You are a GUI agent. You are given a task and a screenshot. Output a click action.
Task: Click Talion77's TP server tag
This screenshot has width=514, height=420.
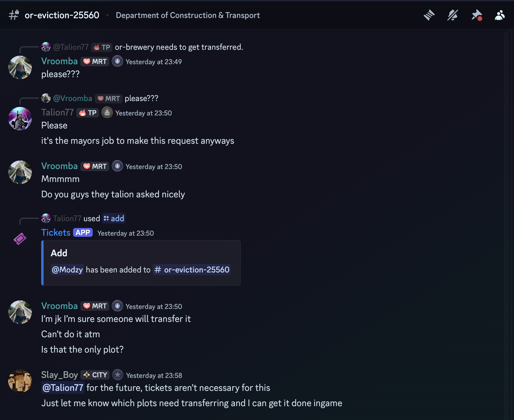[x=88, y=113]
